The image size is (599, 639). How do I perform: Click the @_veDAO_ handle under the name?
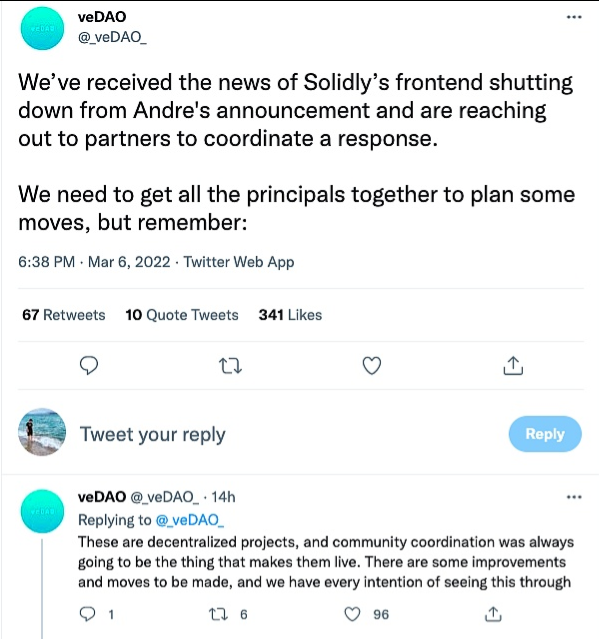(x=112, y=37)
